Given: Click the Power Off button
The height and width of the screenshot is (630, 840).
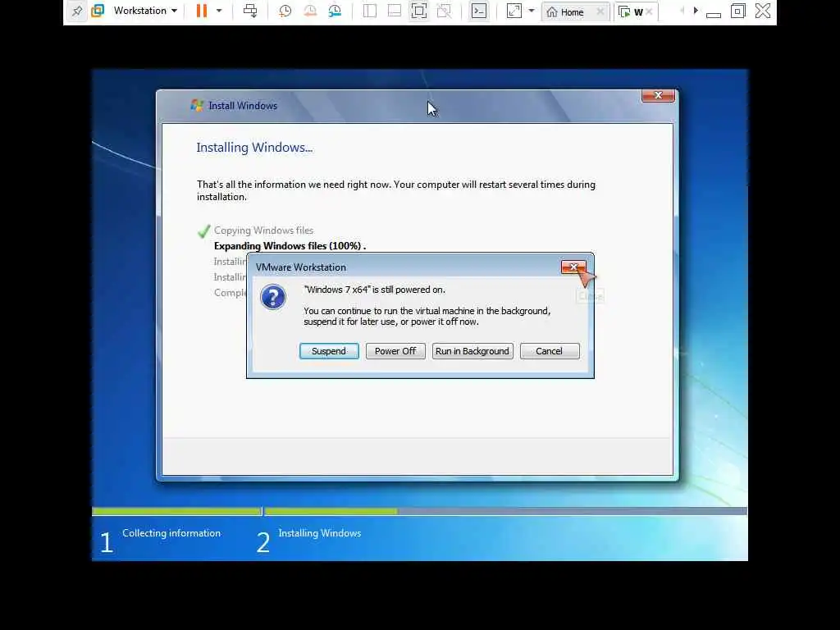Looking at the screenshot, I should [395, 351].
